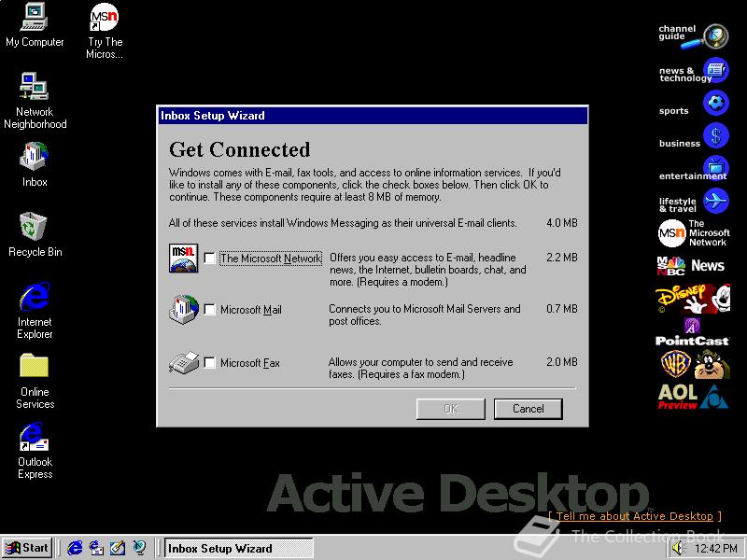Enable the Microsoft Mail checkbox
Viewport: 747px width, 560px height.
(x=209, y=310)
